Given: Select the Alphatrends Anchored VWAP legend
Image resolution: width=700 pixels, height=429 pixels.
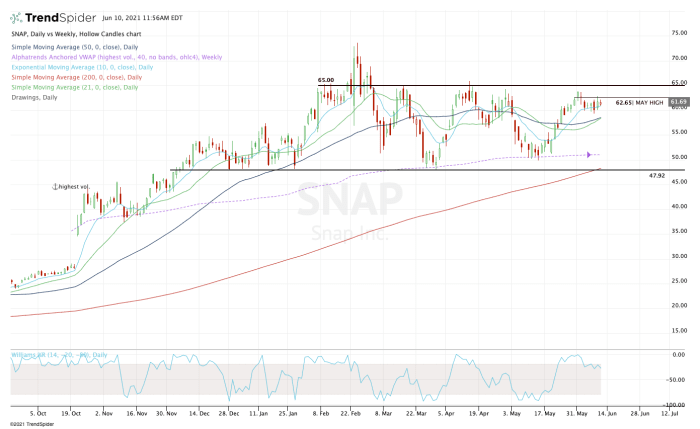Looking at the screenshot, I should pos(117,57).
